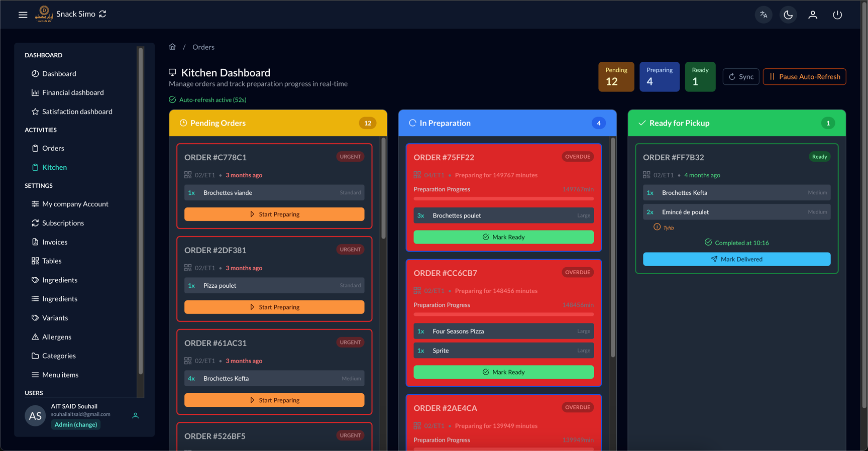The width and height of the screenshot is (868, 451).
Task: Pause Auto-Refresh
Action: click(x=804, y=76)
